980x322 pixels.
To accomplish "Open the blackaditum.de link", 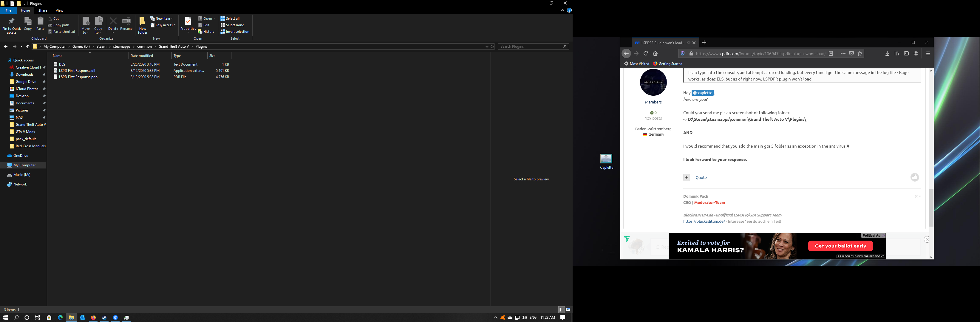I will 704,221.
